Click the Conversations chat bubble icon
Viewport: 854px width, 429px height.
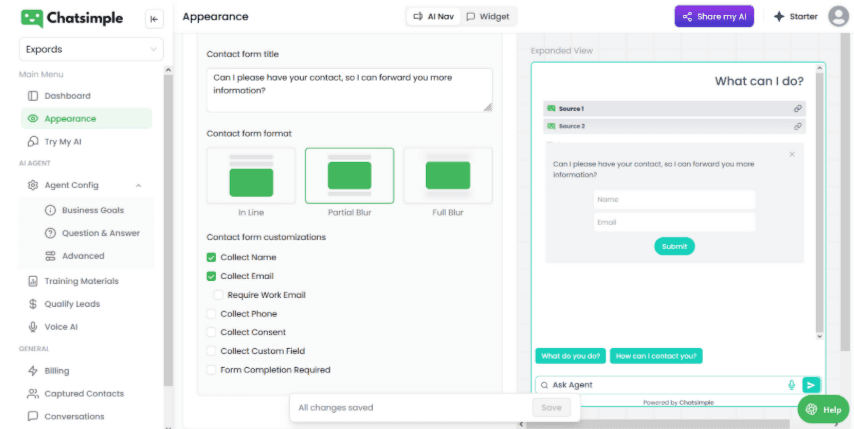coord(33,416)
